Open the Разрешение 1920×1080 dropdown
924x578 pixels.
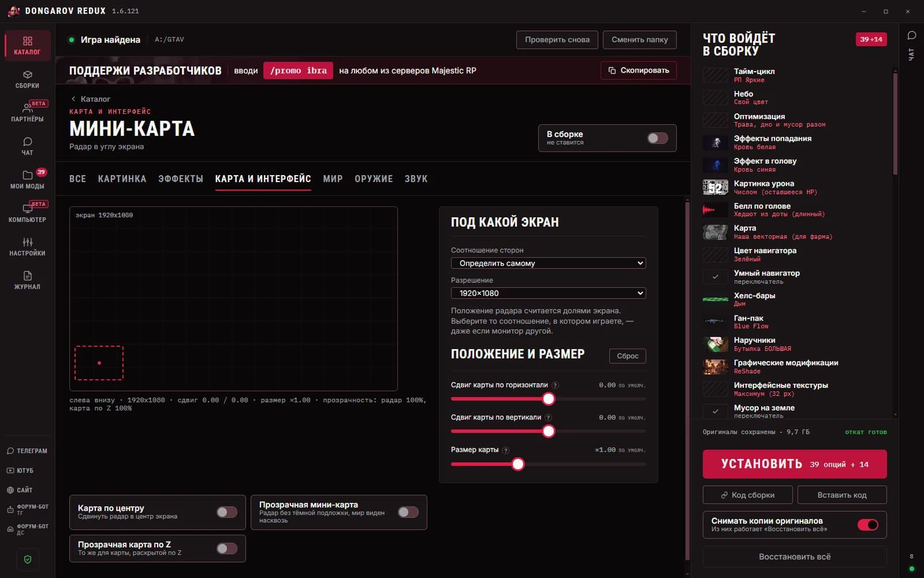click(x=548, y=293)
